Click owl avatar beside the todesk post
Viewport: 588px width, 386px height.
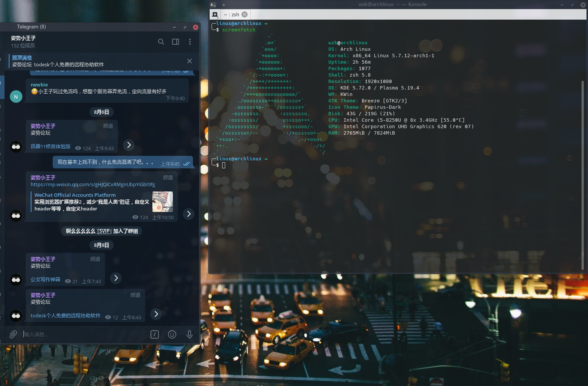[16, 315]
